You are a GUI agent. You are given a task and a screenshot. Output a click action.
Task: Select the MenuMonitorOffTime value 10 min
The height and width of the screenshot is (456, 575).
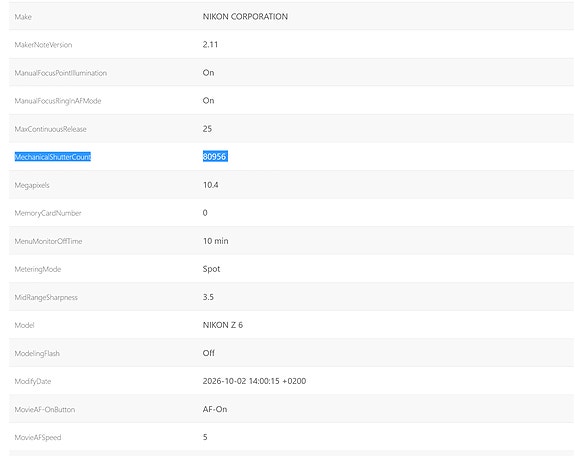216,241
